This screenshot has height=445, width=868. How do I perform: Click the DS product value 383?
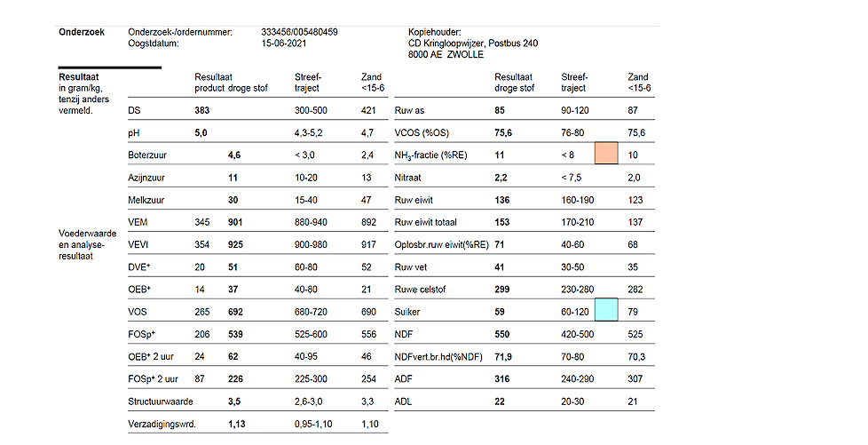(203, 111)
